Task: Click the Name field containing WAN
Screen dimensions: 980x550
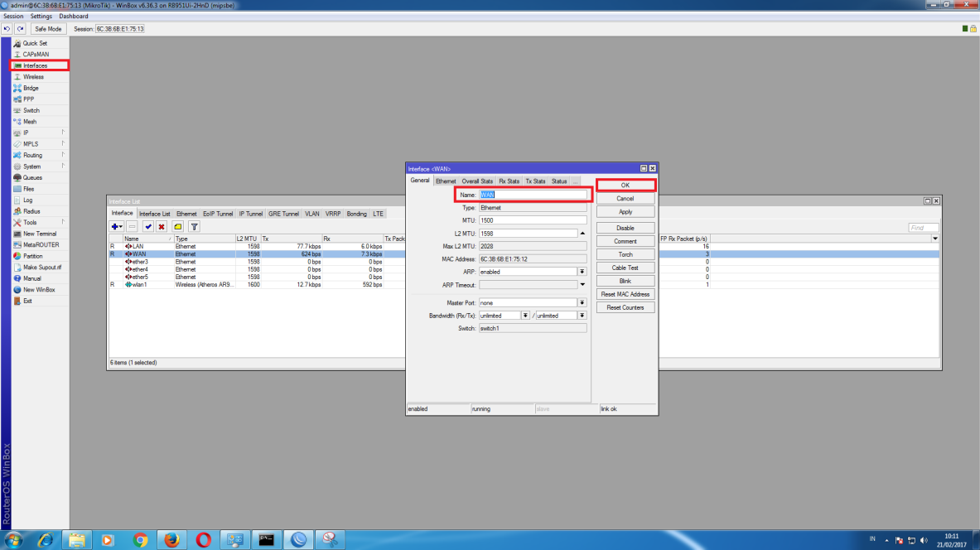Action: click(x=533, y=195)
